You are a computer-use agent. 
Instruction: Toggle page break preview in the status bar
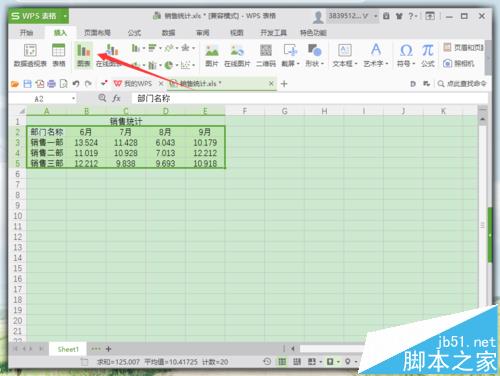pyautogui.click(x=297, y=362)
